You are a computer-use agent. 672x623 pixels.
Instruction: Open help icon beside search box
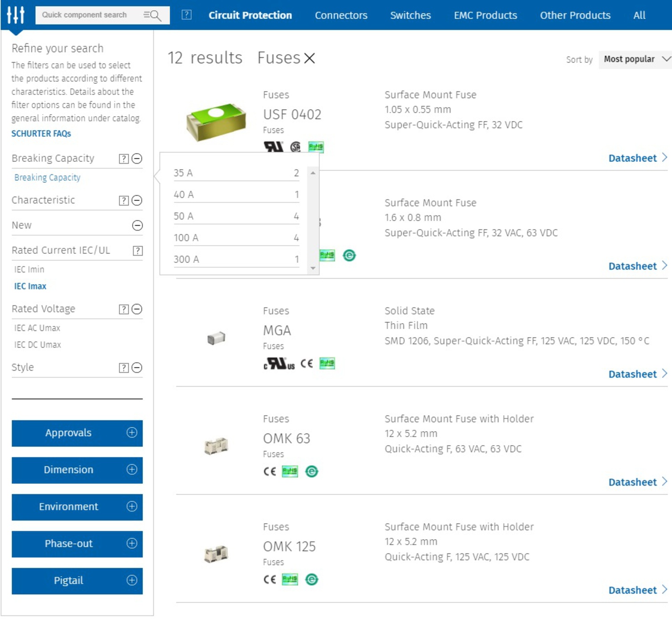pos(187,15)
